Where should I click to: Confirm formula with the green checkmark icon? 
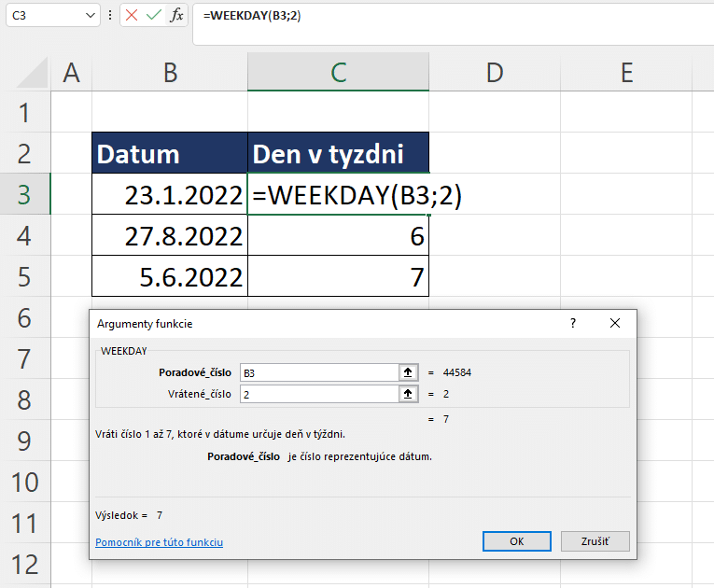coord(154,16)
